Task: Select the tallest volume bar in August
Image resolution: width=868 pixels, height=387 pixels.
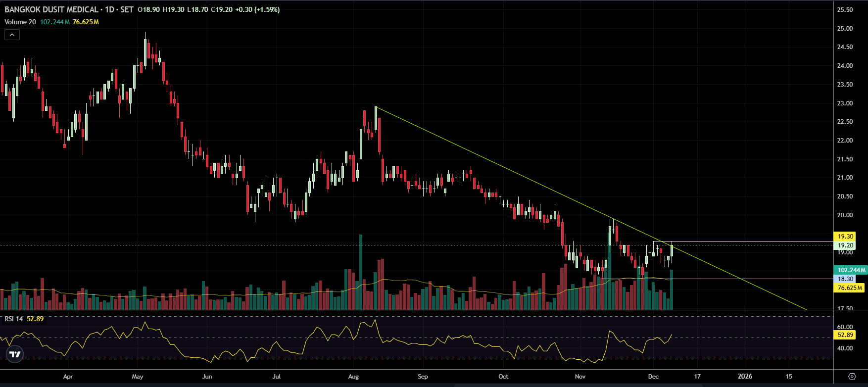Action: coord(361,272)
